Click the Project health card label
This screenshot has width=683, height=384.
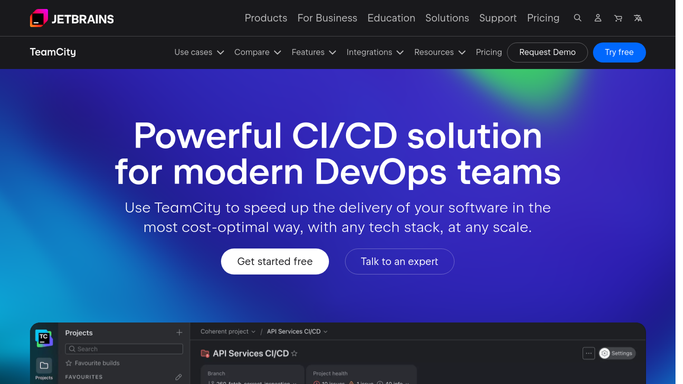point(330,374)
